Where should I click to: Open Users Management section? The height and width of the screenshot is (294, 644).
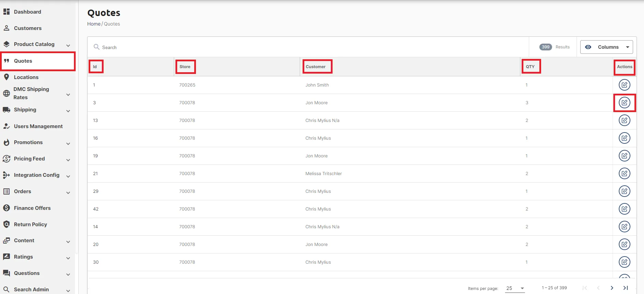point(37,126)
